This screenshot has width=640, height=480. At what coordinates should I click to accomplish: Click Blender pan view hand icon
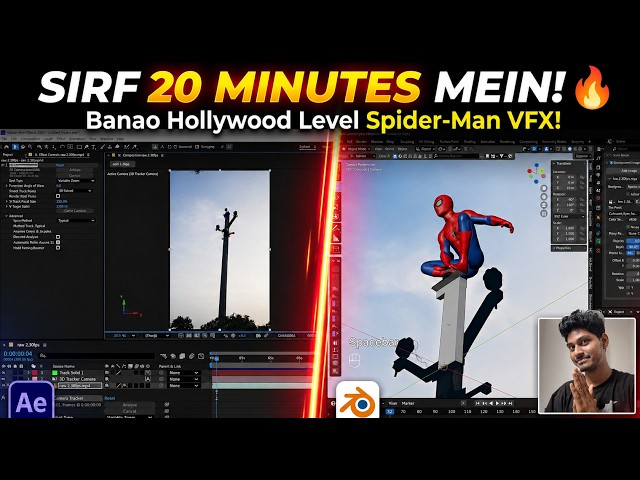click(x=544, y=196)
